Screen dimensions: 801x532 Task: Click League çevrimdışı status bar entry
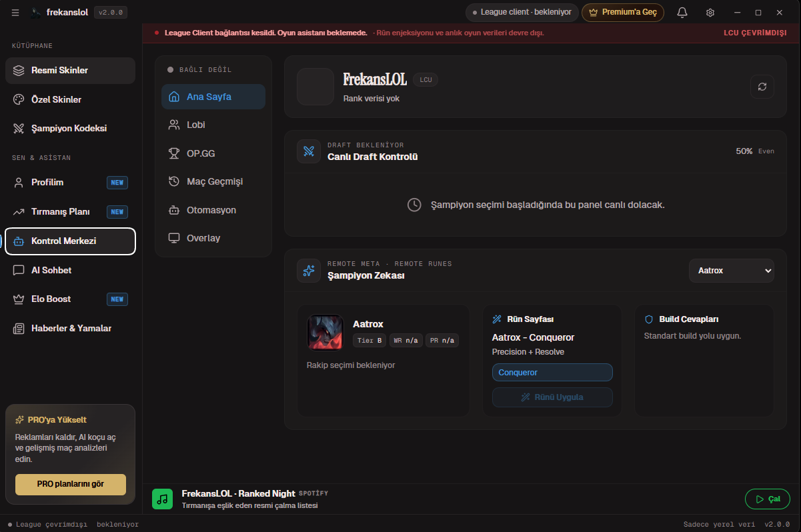[x=48, y=525]
